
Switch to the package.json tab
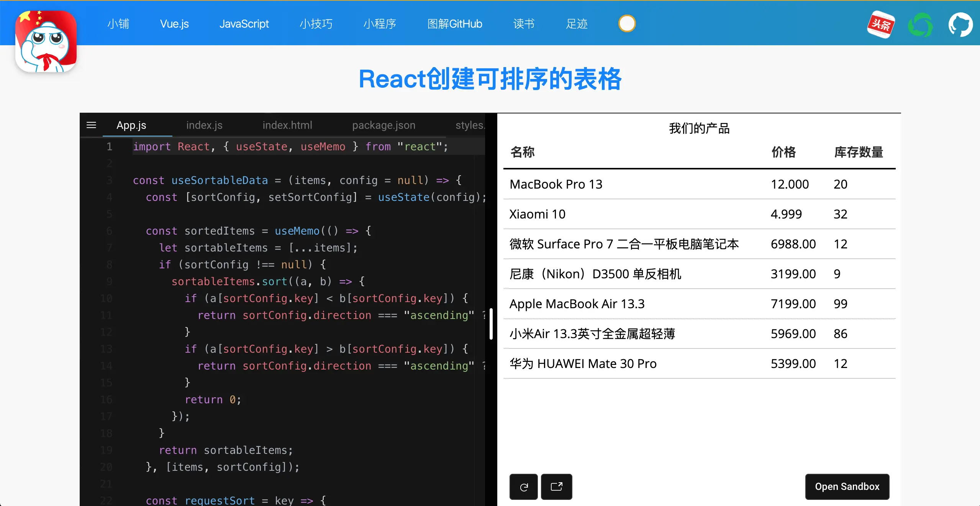coord(383,125)
